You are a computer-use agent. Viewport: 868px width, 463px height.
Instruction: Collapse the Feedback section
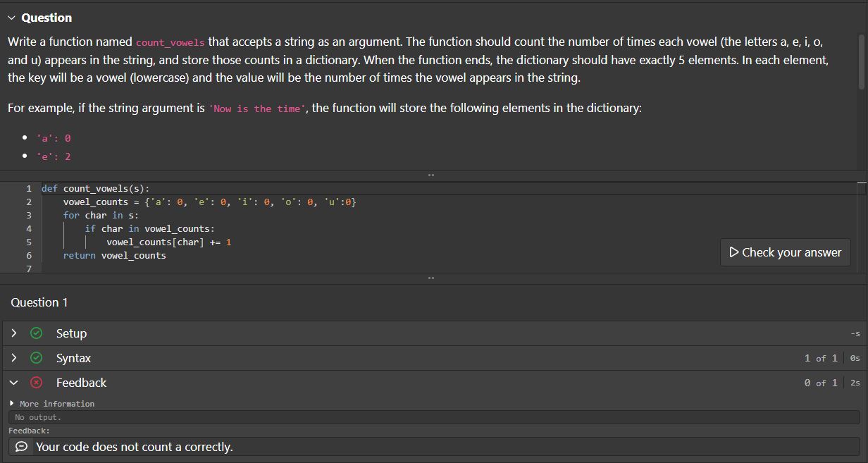[x=13, y=383]
